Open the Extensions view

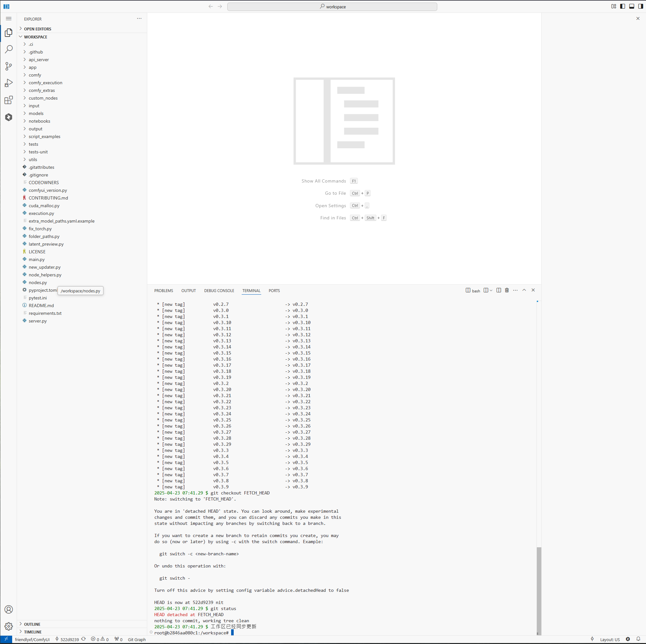(x=9, y=100)
